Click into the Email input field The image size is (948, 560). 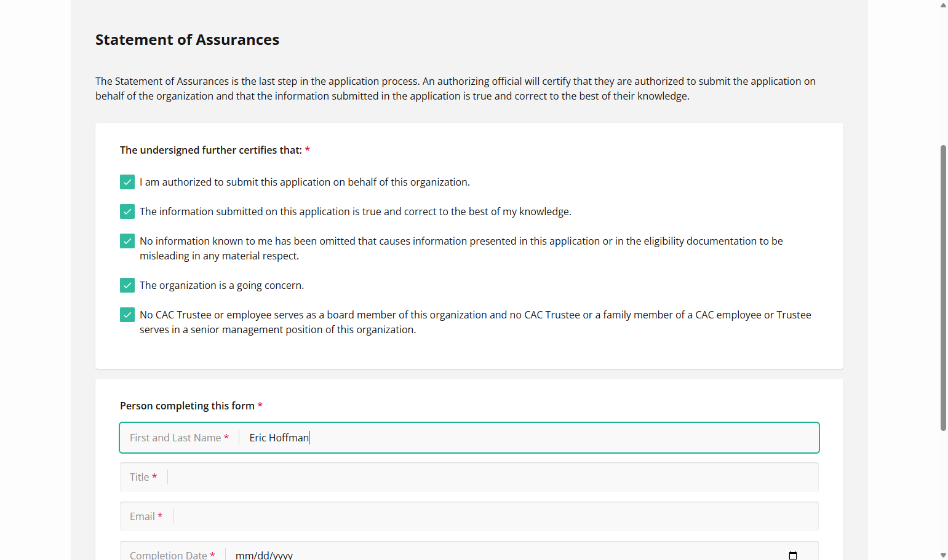click(469, 516)
